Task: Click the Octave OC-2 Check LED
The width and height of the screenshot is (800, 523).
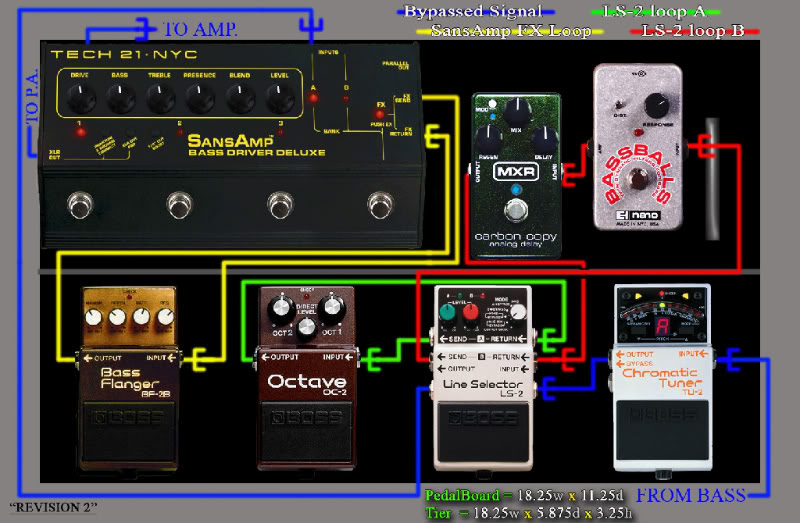Action: (307, 296)
